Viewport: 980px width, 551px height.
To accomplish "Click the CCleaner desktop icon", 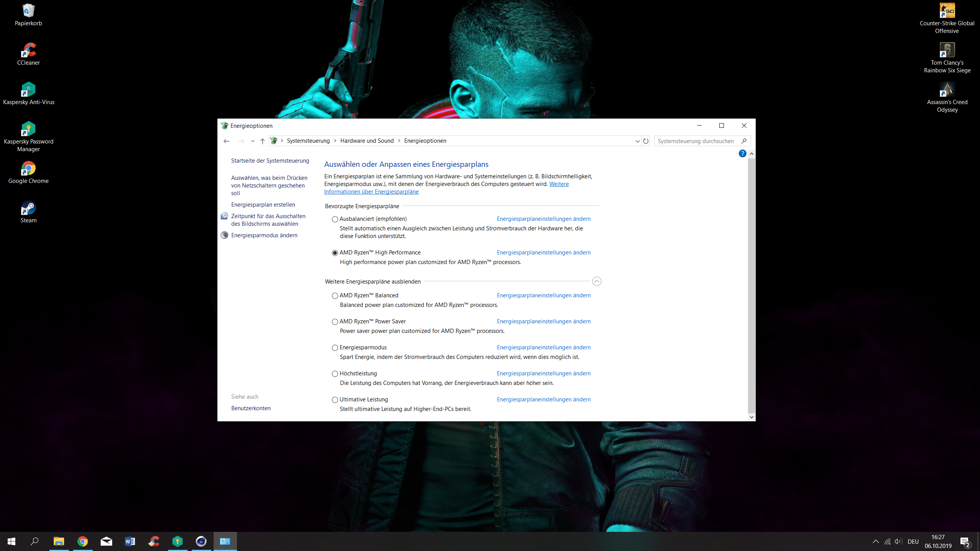I will click(28, 54).
